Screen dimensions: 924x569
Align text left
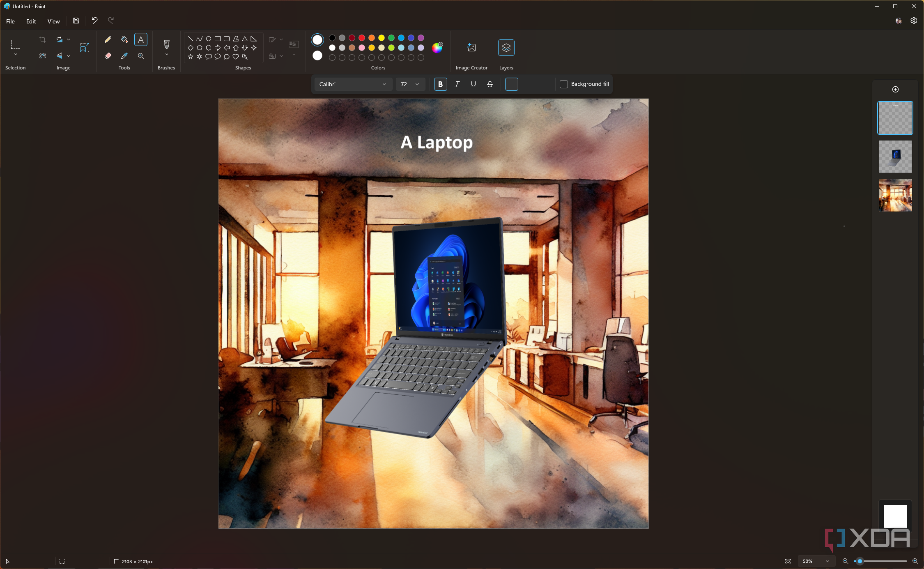pos(511,84)
